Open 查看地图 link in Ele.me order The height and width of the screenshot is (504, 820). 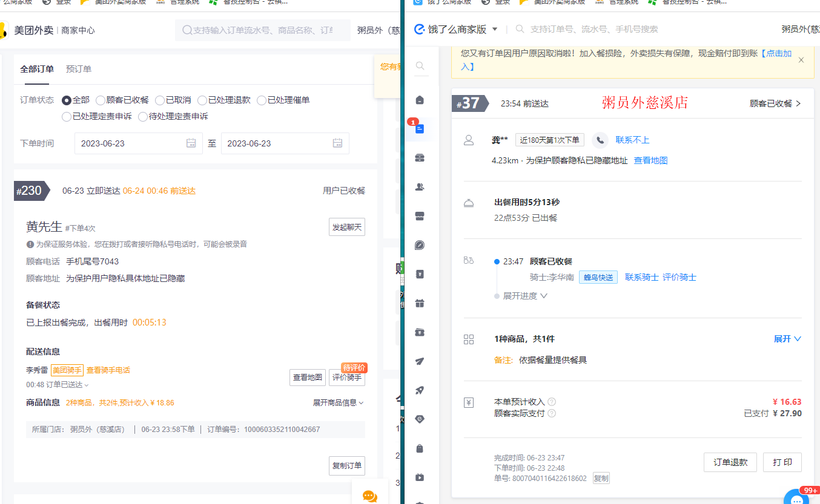[651, 160]
